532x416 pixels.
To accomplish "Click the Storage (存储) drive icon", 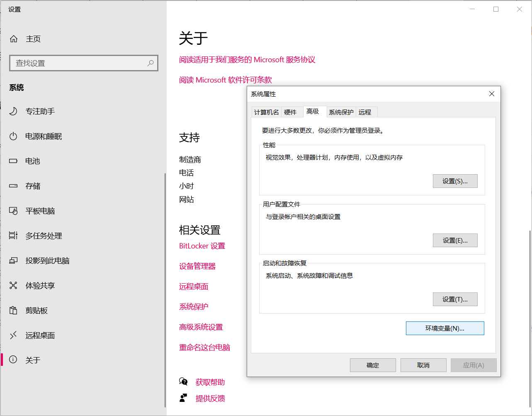I will [x=13, y=186].
